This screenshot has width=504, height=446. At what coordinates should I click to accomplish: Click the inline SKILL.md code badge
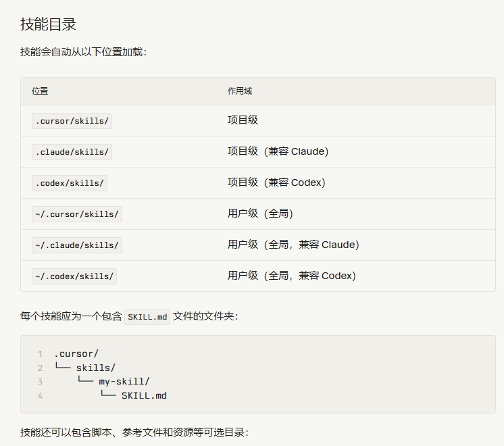pos(147,317)
